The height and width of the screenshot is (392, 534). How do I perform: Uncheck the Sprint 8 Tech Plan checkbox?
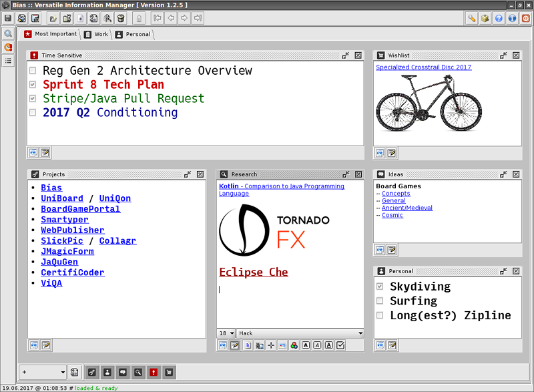coord(33,84)
